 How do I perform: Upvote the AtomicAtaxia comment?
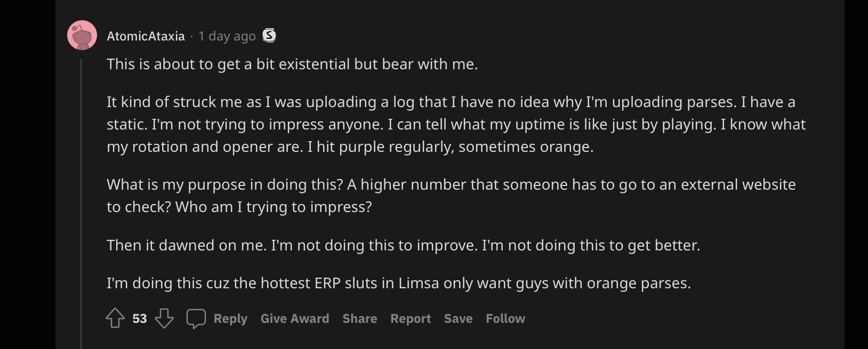[115, 319]
